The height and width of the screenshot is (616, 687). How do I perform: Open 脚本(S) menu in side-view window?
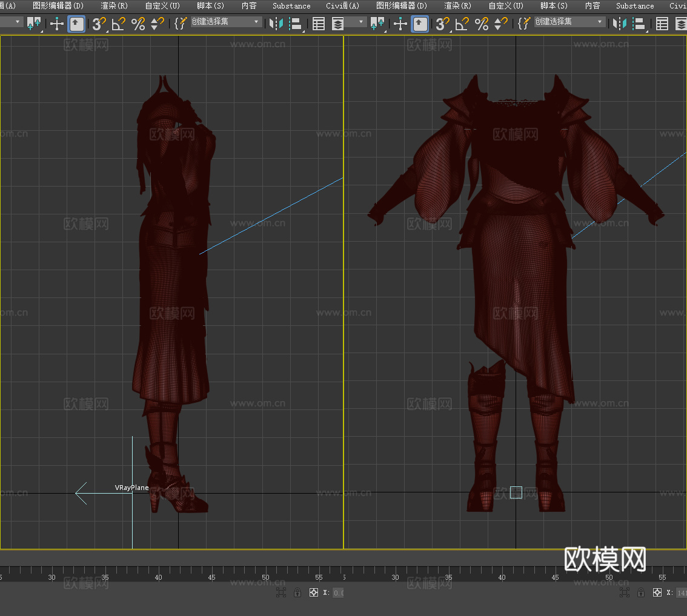[x=210, y=5]
